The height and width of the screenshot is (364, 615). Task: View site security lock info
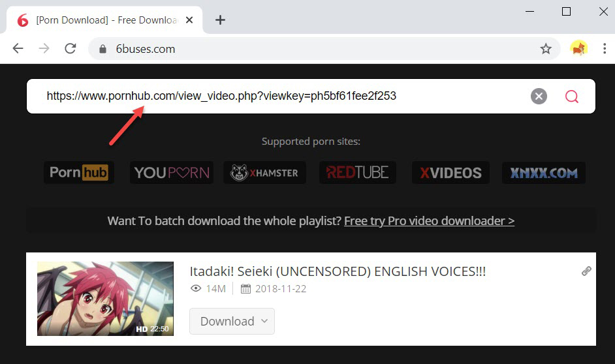pyautogui.click(x=102, y=49)
